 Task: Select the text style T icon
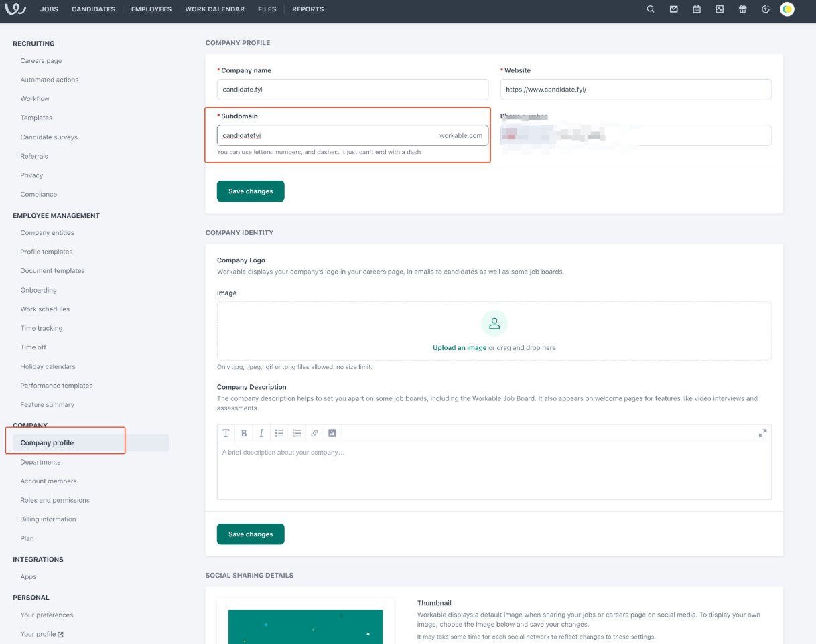pos(226,433)
